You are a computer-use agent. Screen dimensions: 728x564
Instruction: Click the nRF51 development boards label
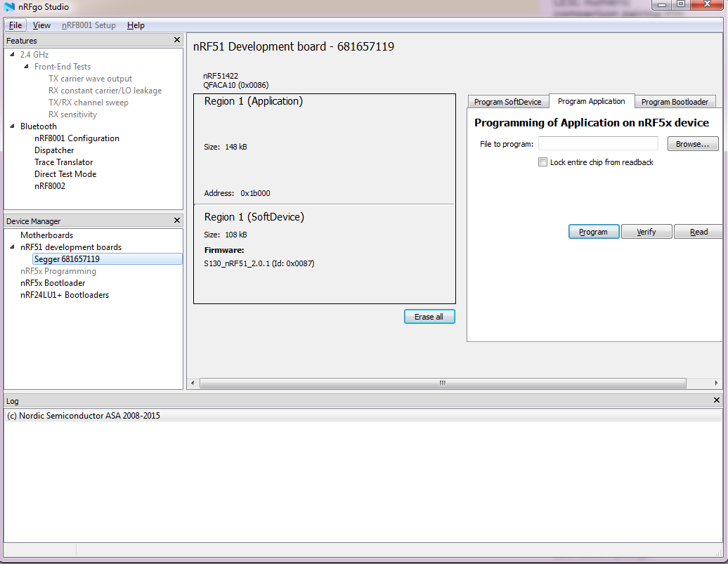71,247
